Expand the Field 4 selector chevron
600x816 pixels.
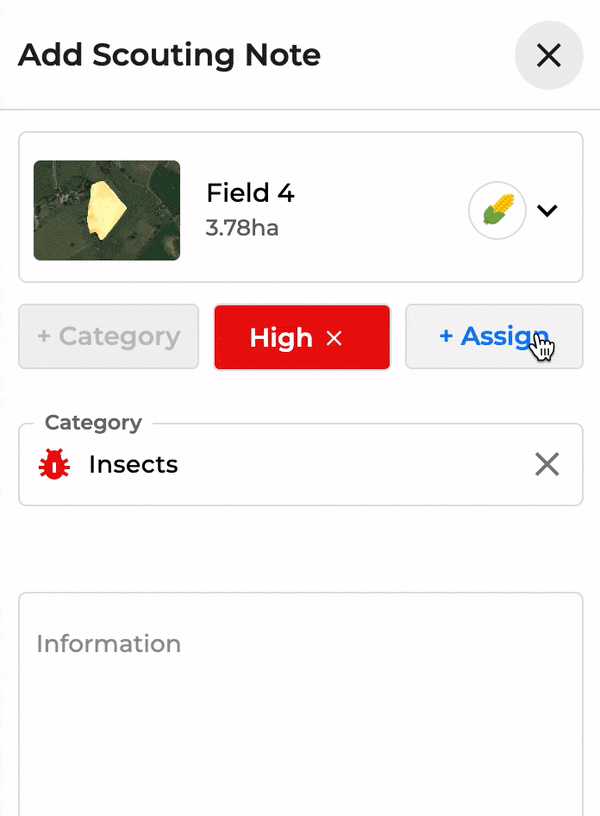click(x=547, y=210)
